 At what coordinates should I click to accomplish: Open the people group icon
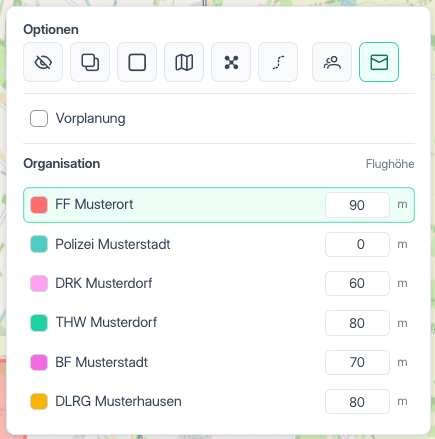point(332,62)
